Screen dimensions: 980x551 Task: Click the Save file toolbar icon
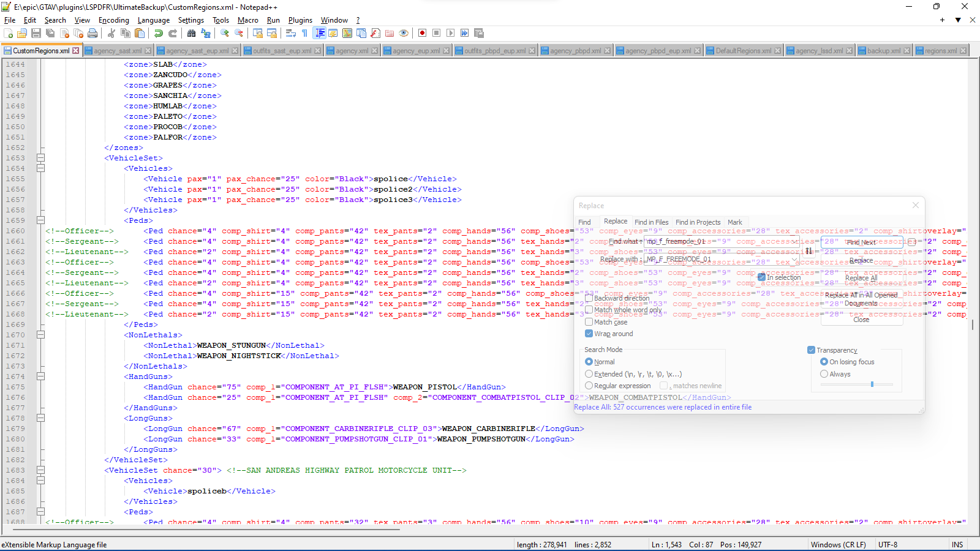(x=36, y=33)
